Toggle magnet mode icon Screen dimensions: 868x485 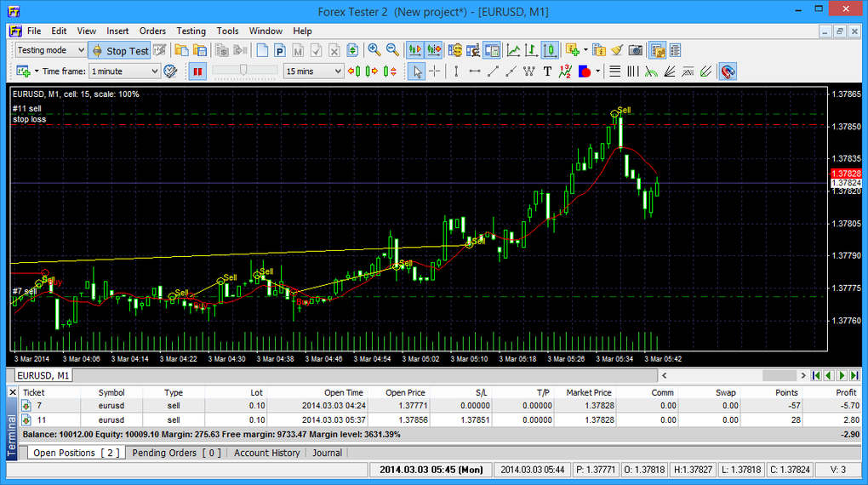(x=728, y=71)
